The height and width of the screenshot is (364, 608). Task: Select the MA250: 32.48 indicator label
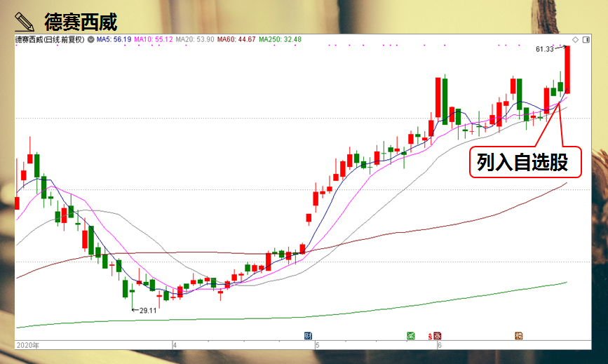pyautogui.click(x=280, y=39)
